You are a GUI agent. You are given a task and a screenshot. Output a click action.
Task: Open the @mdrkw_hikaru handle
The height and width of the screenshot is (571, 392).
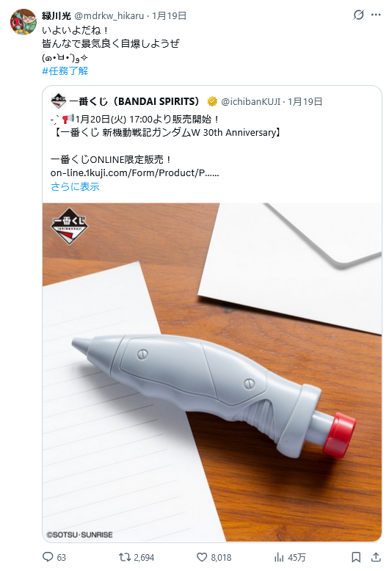pos(109,15)
